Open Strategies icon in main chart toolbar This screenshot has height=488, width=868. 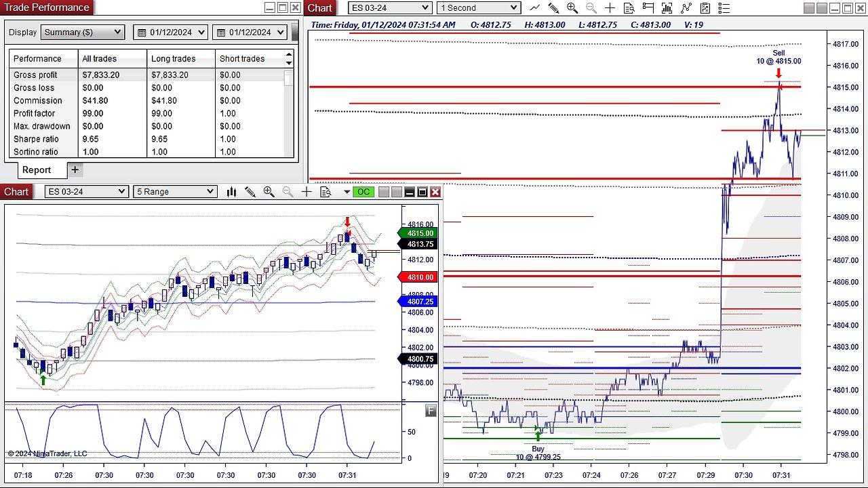(x=686, y=8)
